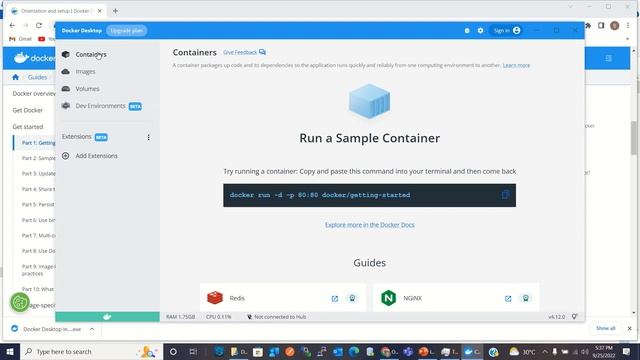The height and width of the screenshot is (360, 640).
Task: Open Containers in the Docker sidebar
Action: [91, 54]
